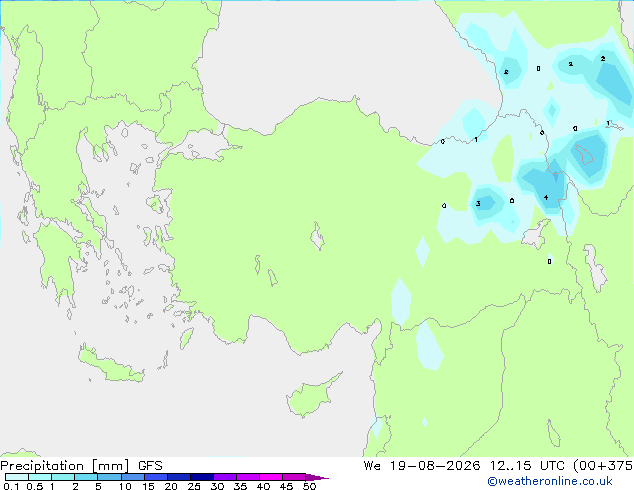Select the 30–35 mm purple legend box

[225, 477]
